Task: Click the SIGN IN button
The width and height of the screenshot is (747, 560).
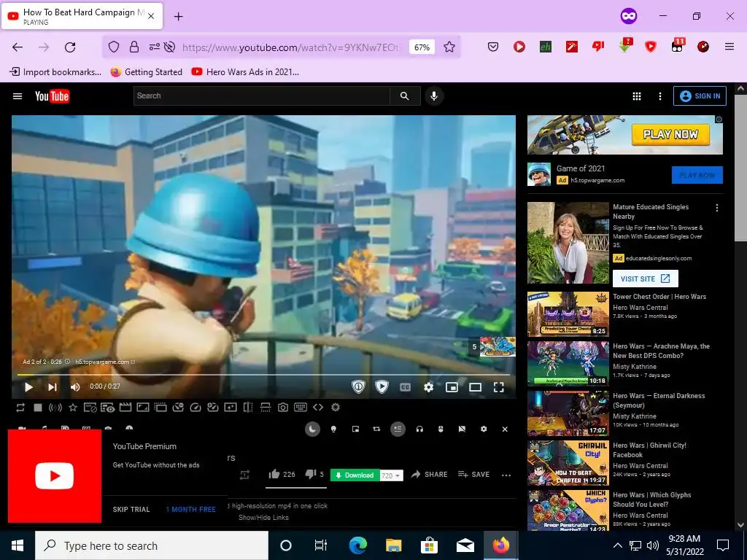Action: [700, 96]
